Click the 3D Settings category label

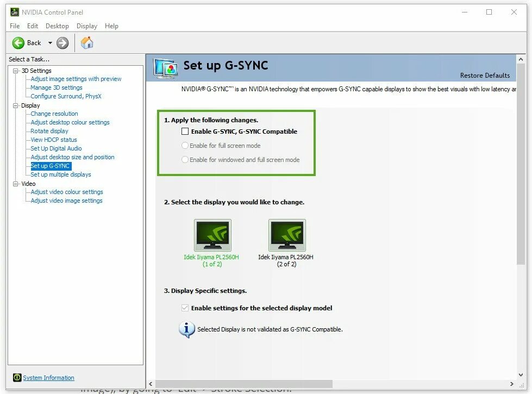pos(36,71)
